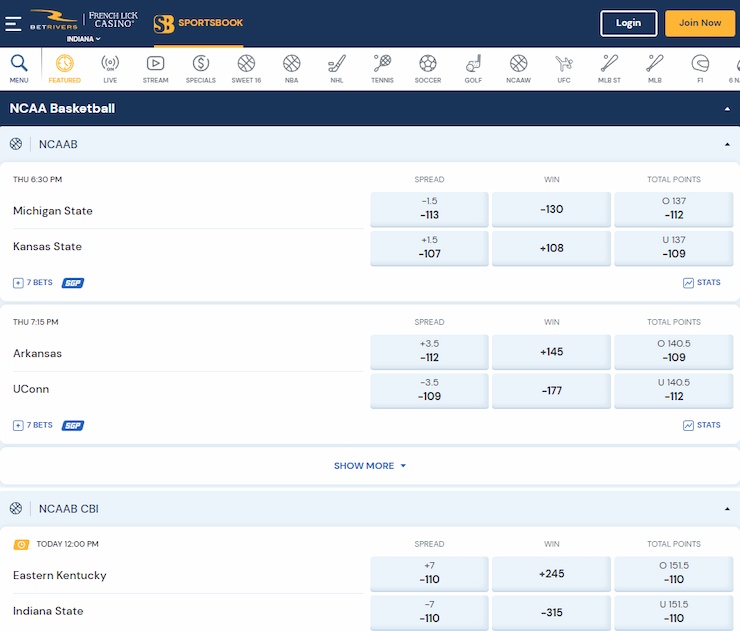Collapse the NCAAB league group
Screen dimensions: 740x631
point(727,144)
